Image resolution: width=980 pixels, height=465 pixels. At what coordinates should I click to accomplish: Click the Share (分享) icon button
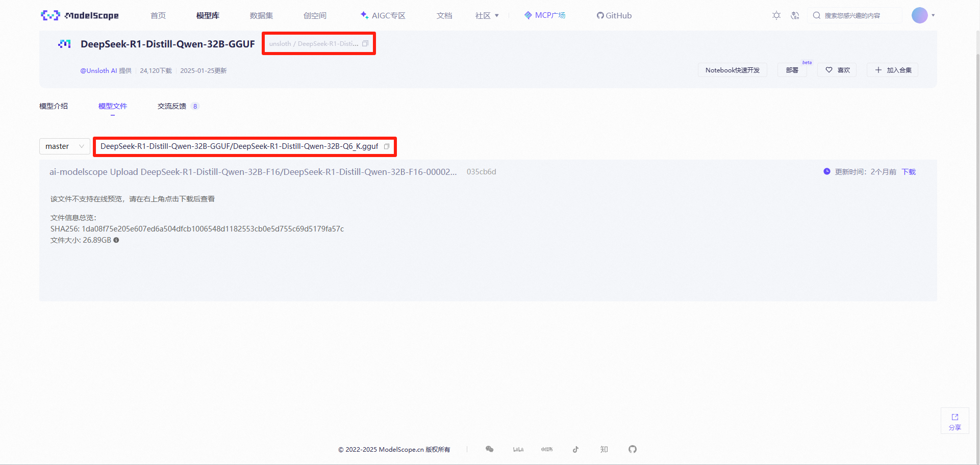954,421
